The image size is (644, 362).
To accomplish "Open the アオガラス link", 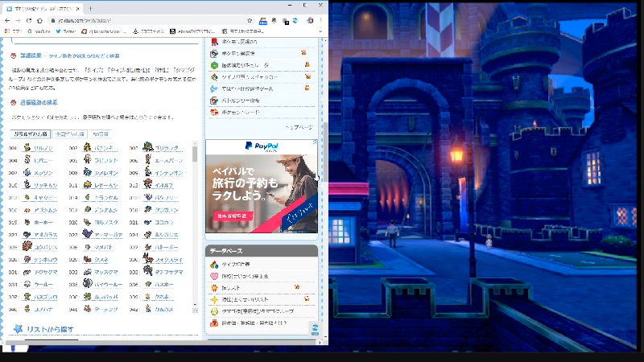I will pos(46,235).
